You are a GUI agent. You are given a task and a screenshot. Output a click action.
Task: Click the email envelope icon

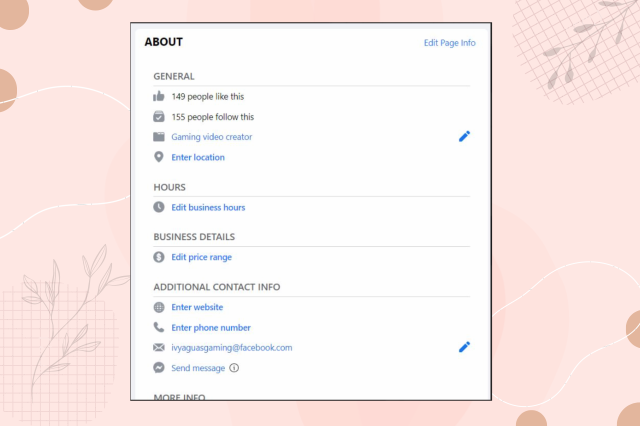point(158,347)
